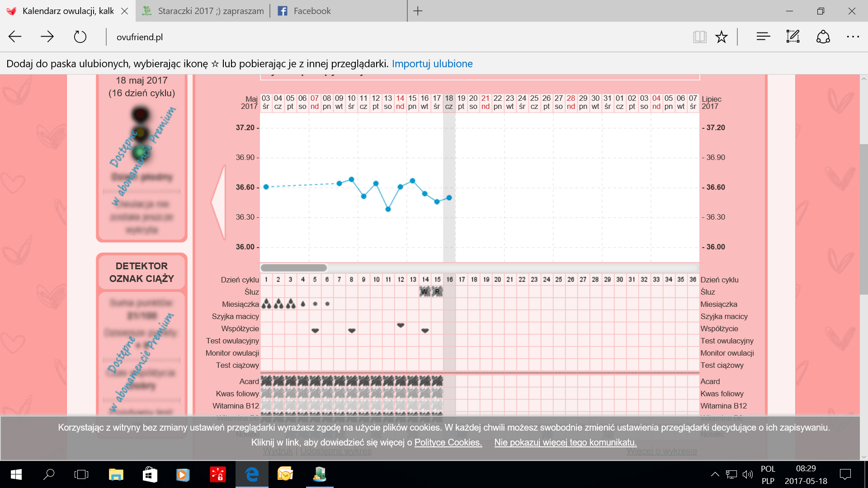This screenshot has height=488, width=868.
Task: Toggle Acard marker on cycle day 1
Action: (x=266, y=381)
